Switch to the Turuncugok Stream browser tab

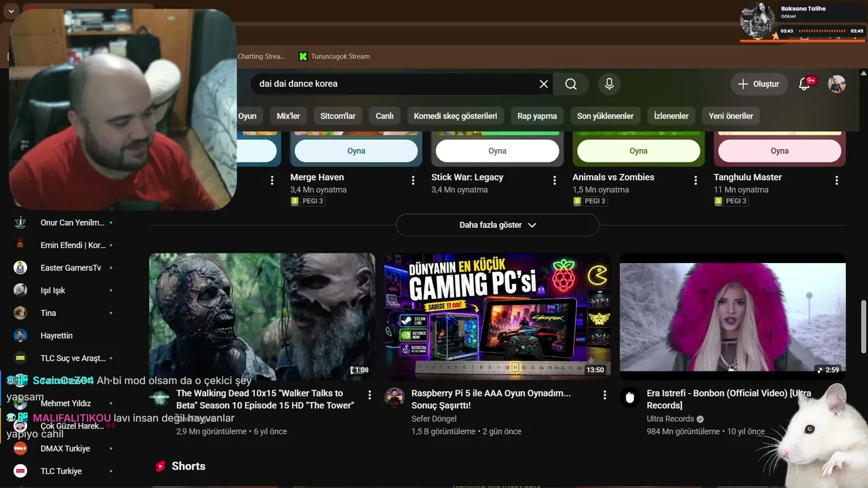(334, 56)
